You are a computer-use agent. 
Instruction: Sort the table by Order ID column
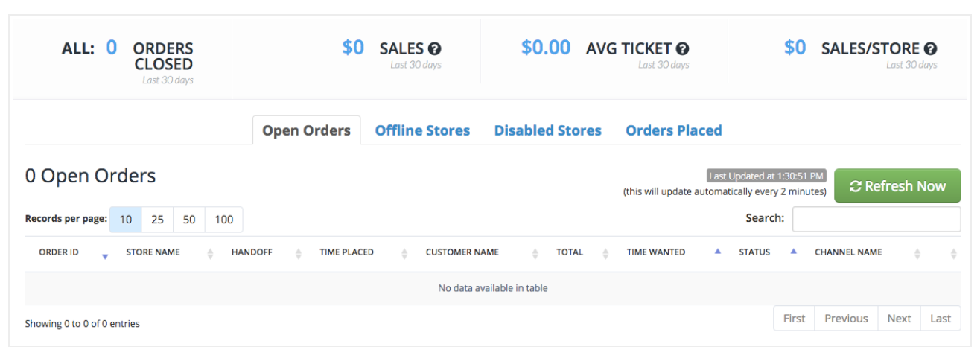tap(105, 255)
